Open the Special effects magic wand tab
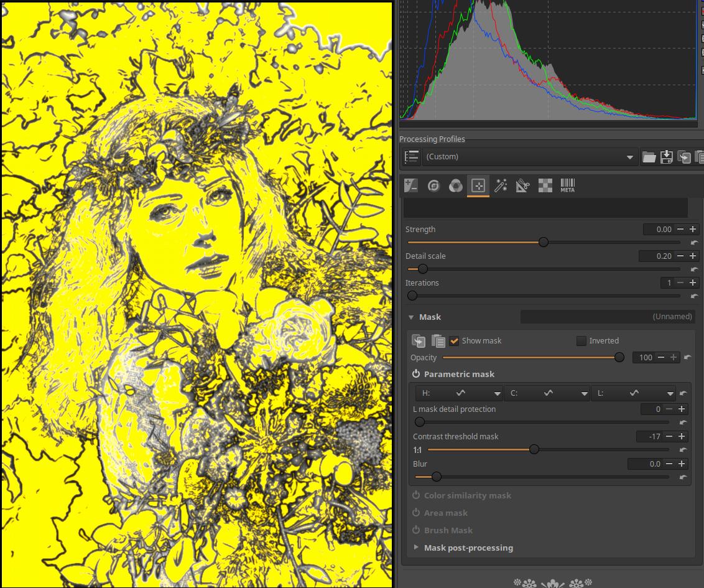 pyautogui.click(x=500, y=185)
